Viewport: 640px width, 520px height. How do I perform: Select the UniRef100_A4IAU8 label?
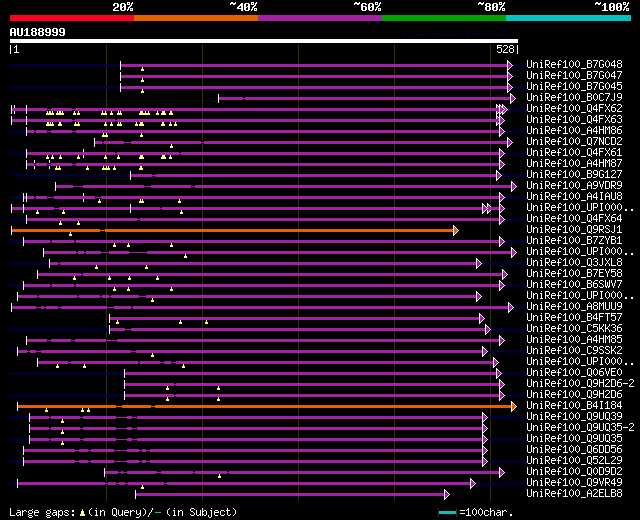coord(574,197)
